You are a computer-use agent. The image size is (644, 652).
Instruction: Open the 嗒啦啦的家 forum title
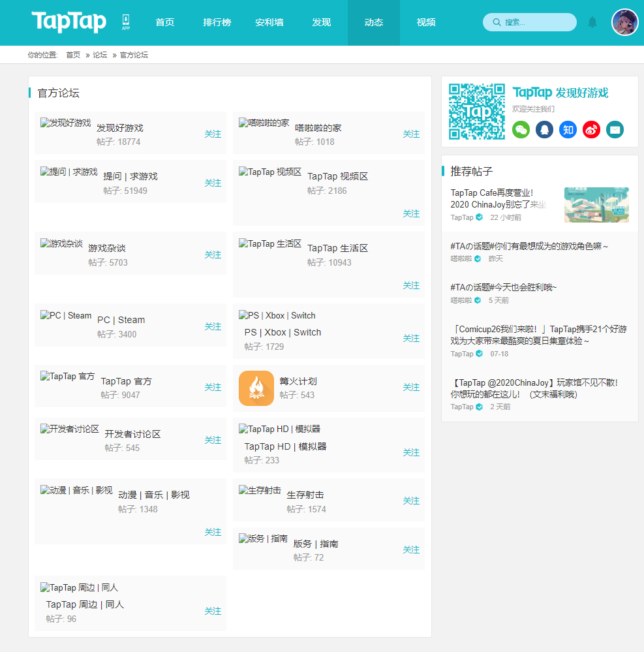coord(318,128)
